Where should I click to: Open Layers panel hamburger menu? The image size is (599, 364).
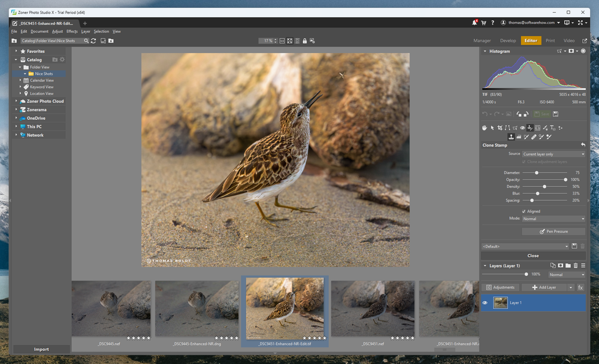[x=583, y=265]
